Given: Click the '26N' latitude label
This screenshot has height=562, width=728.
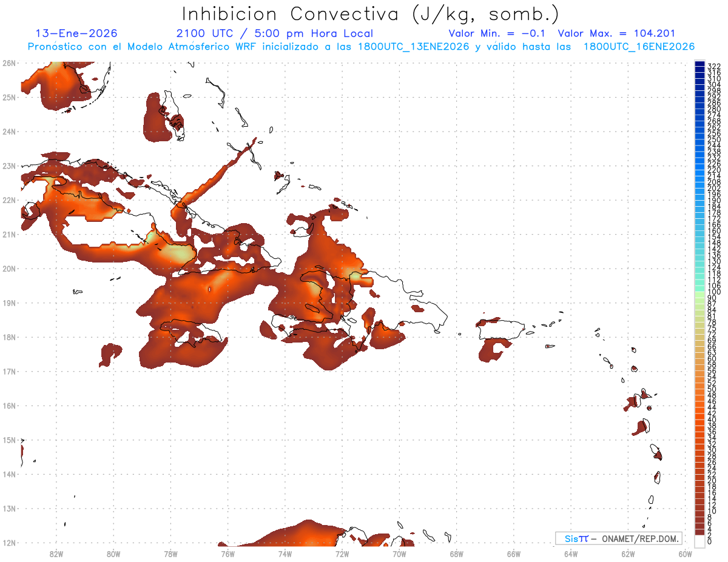Looking at the screenshot, I should coord(9,62).
